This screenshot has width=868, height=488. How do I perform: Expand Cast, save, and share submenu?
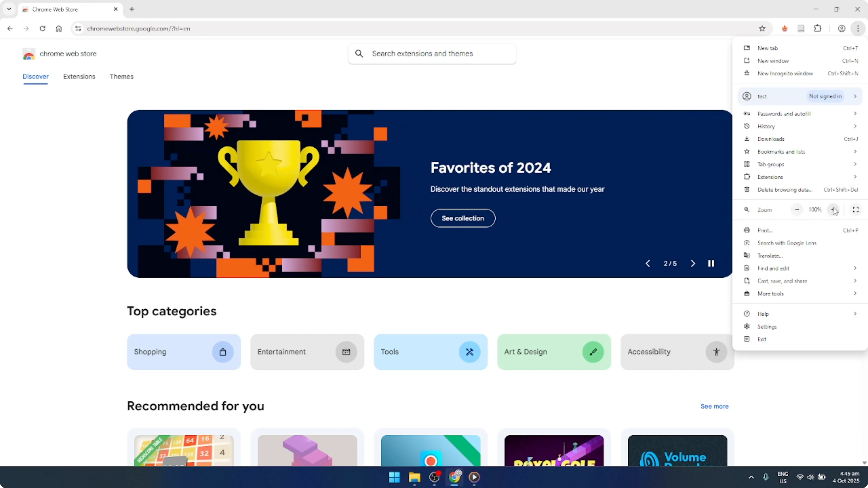click(x=800, y=281)
